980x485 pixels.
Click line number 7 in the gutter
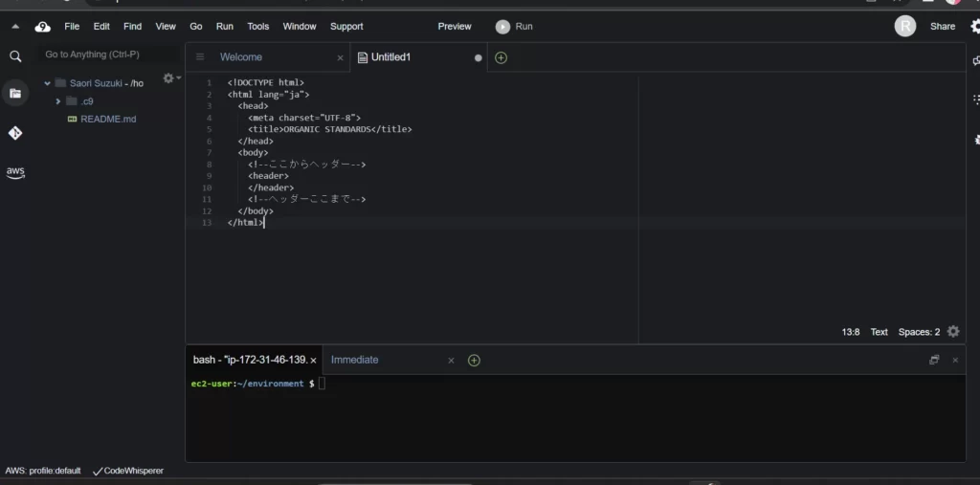209,152
